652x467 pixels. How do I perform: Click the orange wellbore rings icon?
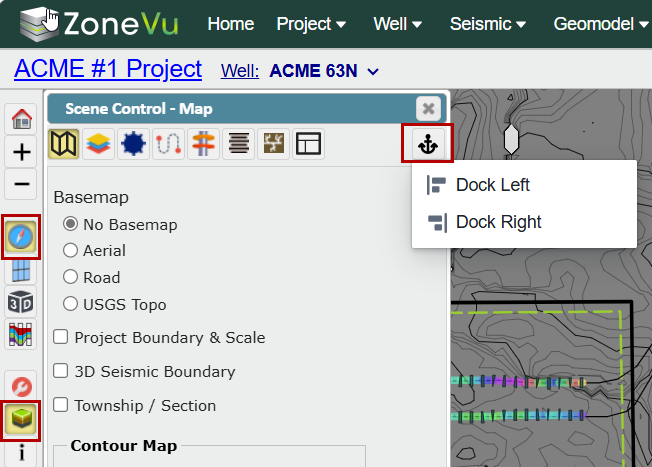203,144
